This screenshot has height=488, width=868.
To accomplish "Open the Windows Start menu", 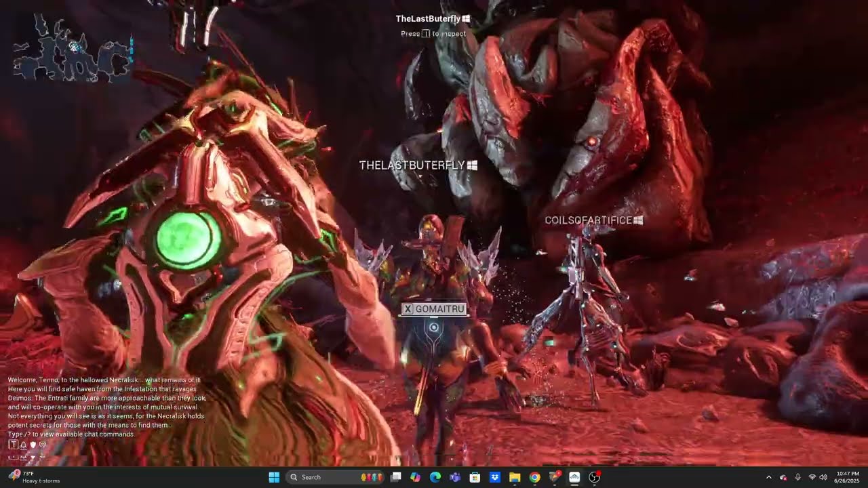I will [274, 477].
